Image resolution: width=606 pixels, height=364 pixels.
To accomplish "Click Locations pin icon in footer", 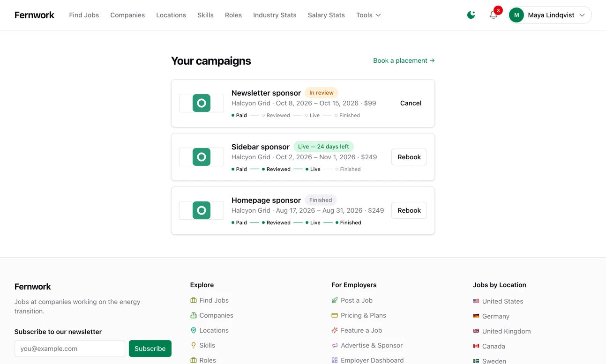I will pos(193,330).
